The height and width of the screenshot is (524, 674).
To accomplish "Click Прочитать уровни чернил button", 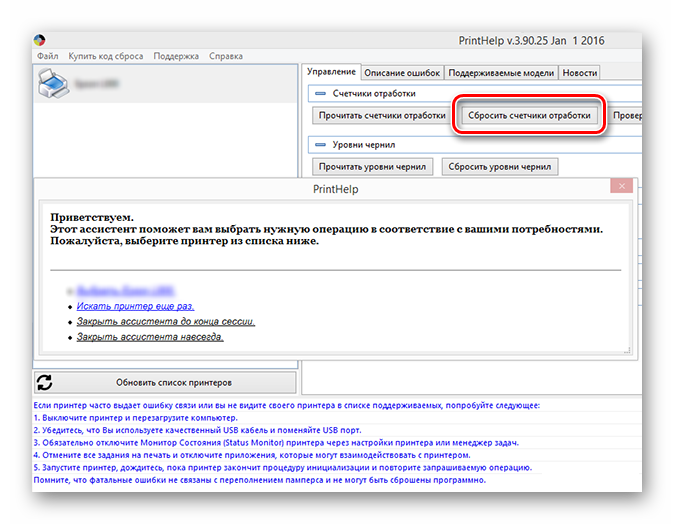I will [373, 167].
